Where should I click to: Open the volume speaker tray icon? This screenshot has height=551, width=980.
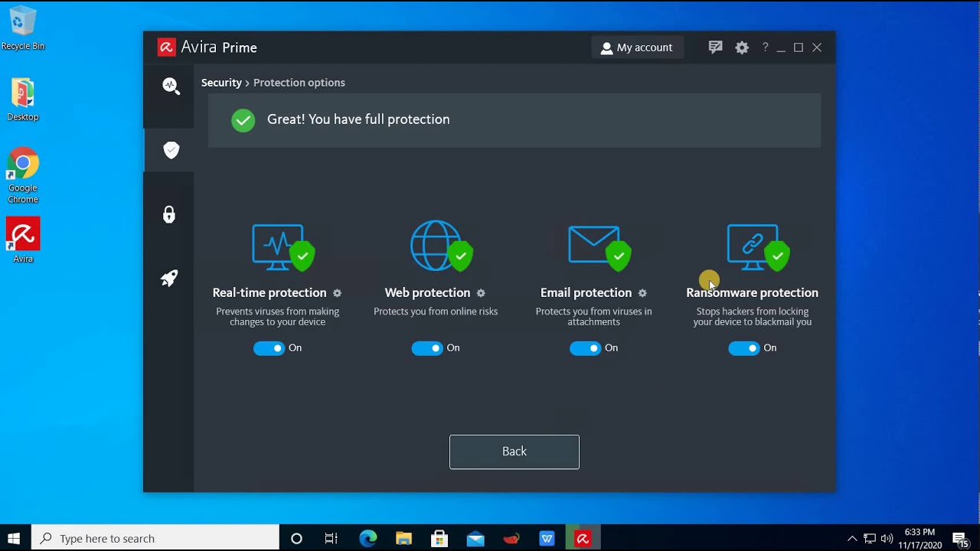click(x=887, y=538)
